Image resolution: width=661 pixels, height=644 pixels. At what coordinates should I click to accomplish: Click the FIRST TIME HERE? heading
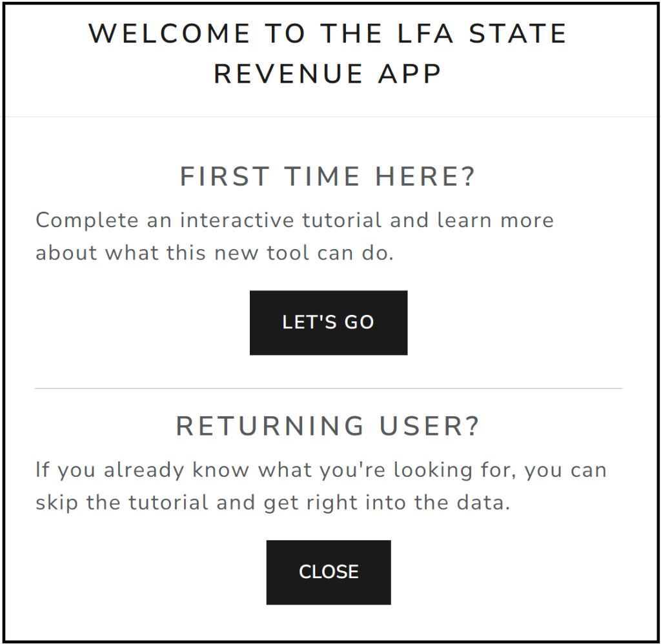pyautogui.click(x=328, y=177)
